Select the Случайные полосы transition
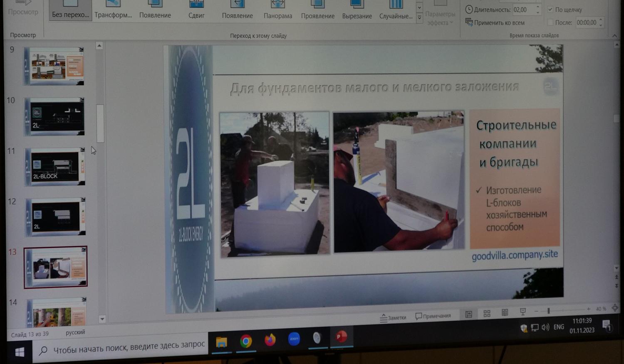This screenshot has width=624, height=364. point(396,10)
